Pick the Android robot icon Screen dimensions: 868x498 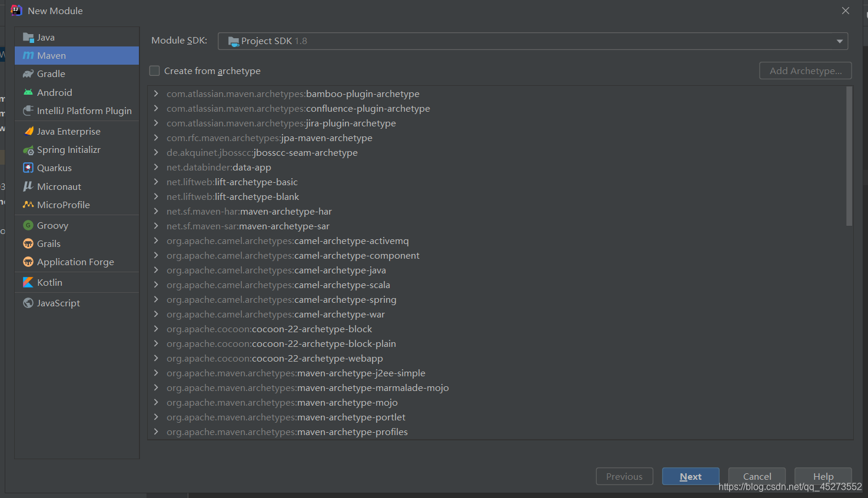coord(28,92)
